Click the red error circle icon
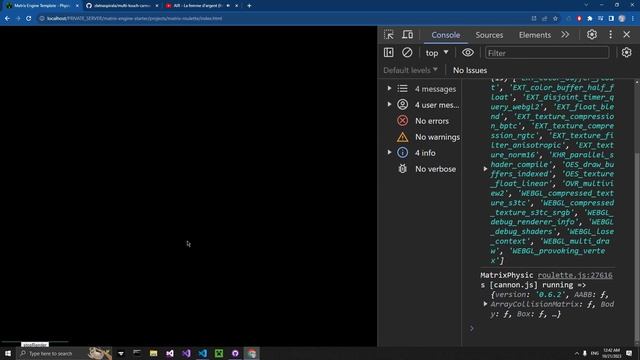640x360 pixels. point(402,121)
